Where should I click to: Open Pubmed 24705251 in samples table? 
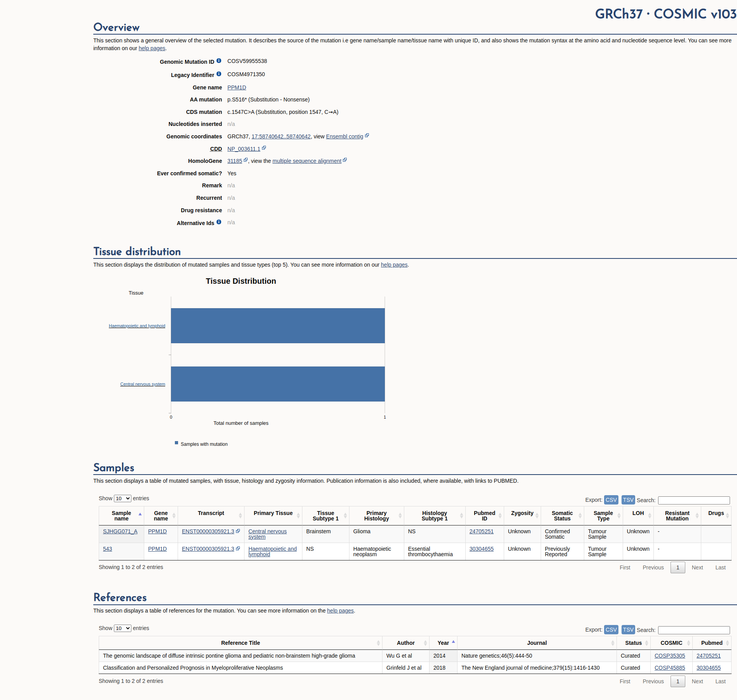[481, 531]
